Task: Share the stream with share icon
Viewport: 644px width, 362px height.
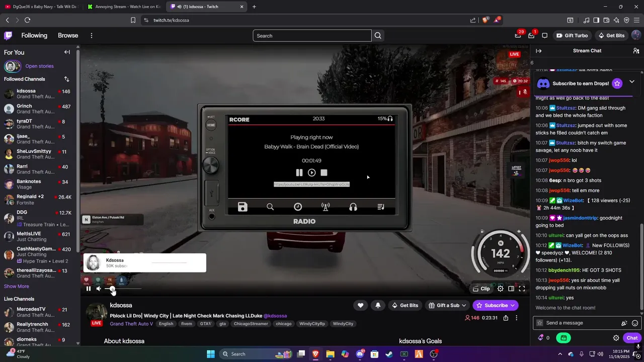Action: (506, 318)
